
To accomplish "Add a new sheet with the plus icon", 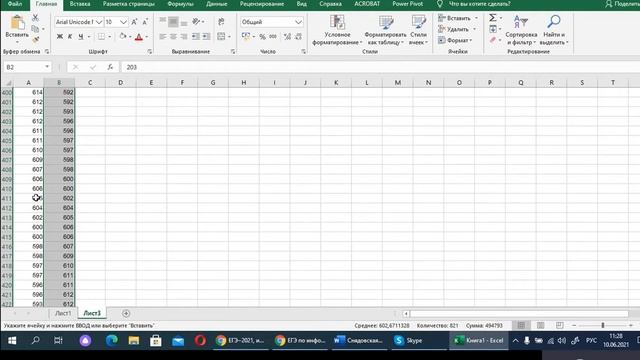I will pos(126,313).
